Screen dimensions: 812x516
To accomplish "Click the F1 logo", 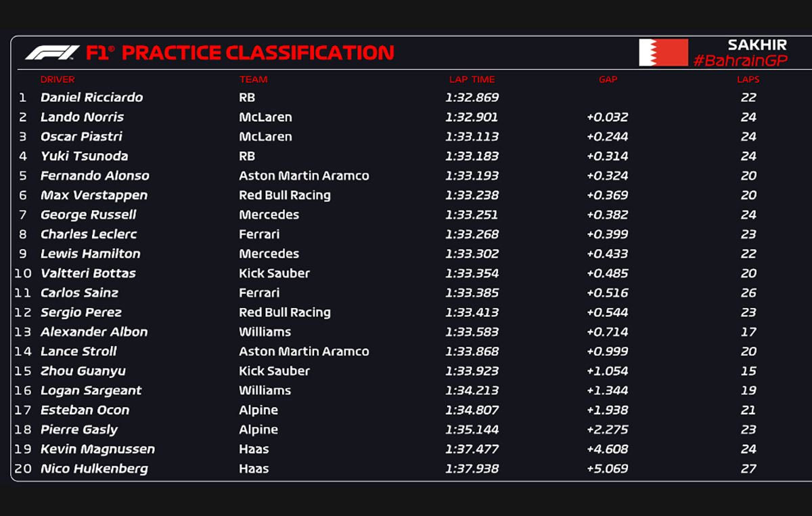I will coord(52,52).
